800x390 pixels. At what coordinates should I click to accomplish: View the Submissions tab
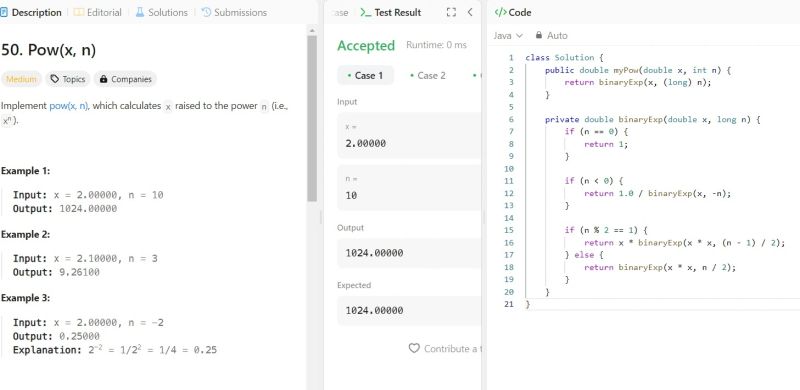coord(234,12)
